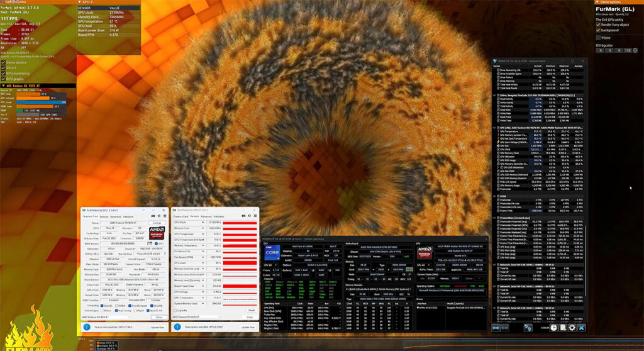Toggle Render furry object checkbox
This screenshot has width=644, height=351.
[x=598, y=25]
